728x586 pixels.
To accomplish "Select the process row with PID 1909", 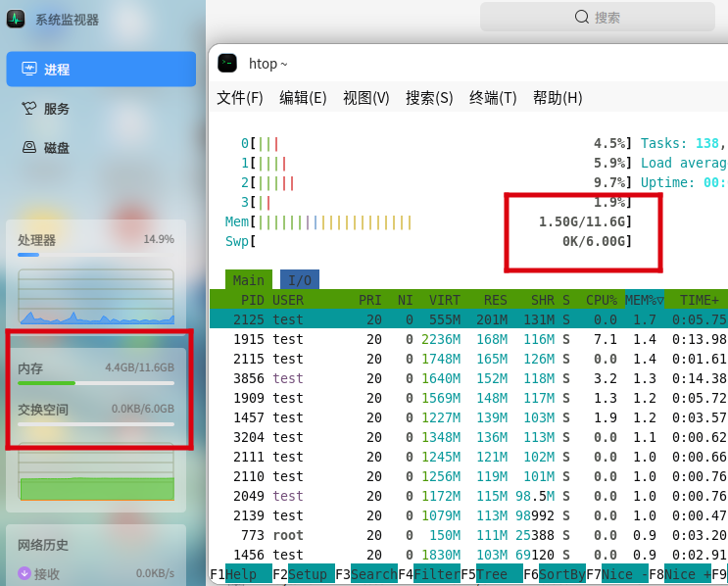I will (469, 398).
